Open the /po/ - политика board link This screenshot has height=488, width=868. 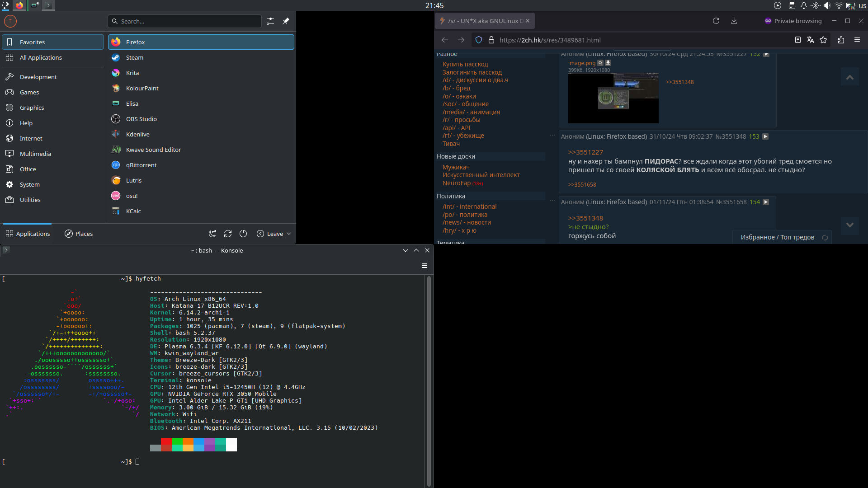(x=465, y=215)
